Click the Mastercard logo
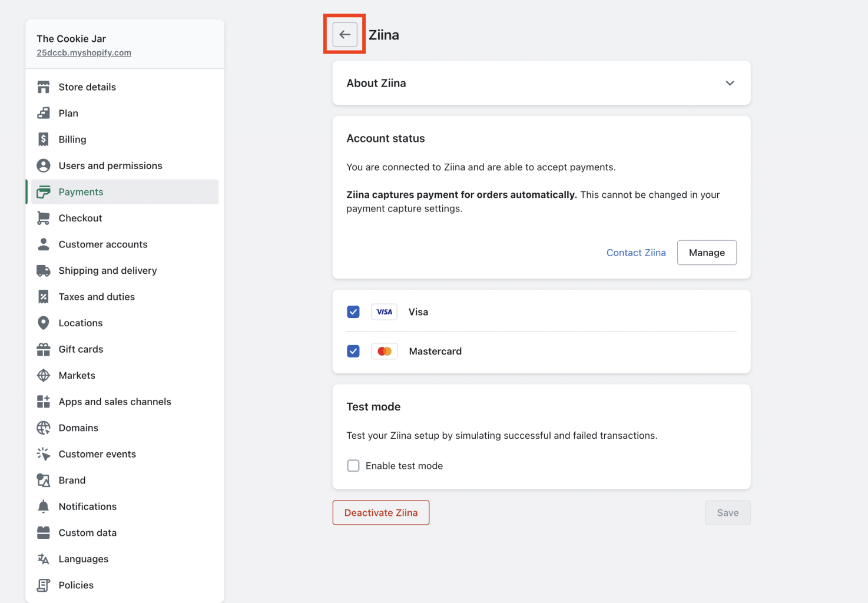This screenshot has width=868, height=603. point(384,351)
